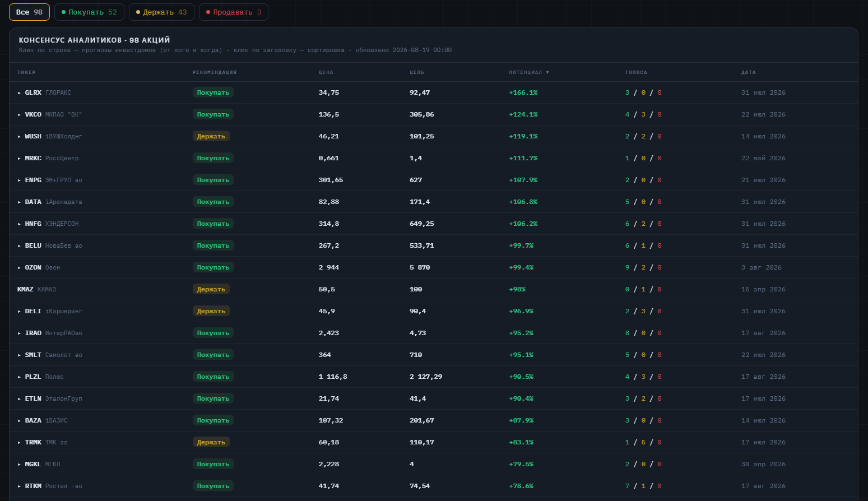Expand the HNFG row triangle
Image resolution: width=868 pixels, height=501 pixels.
tap(19, 224)
